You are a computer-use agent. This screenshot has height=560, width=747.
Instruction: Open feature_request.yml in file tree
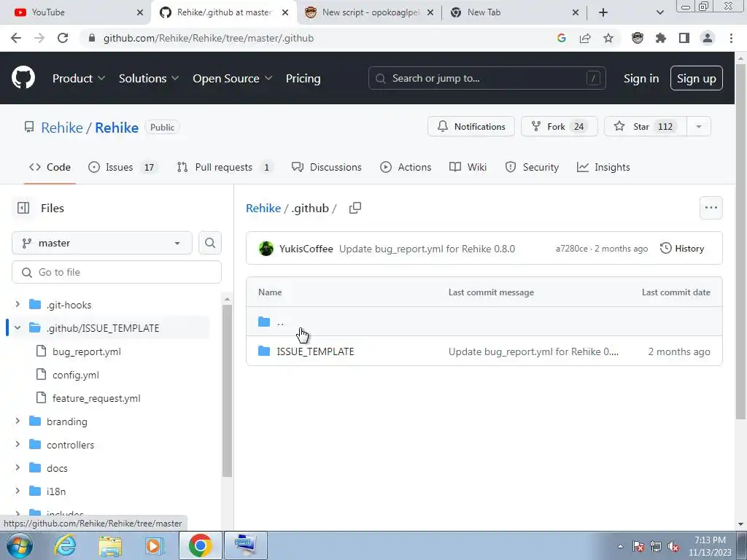[96, 398]
